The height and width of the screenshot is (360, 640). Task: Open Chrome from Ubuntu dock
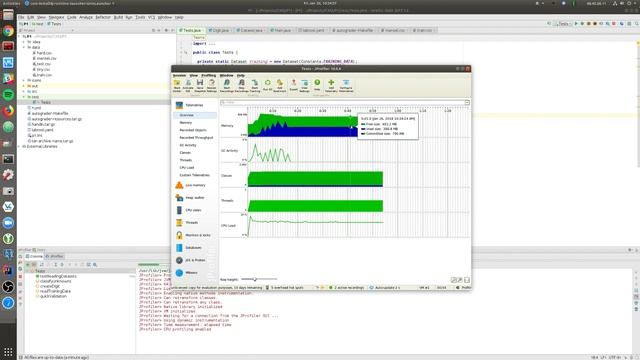click(8, 31)
